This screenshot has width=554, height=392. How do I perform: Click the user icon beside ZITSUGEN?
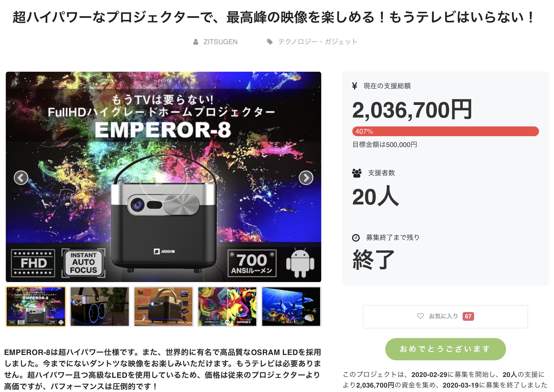point(196,42)
